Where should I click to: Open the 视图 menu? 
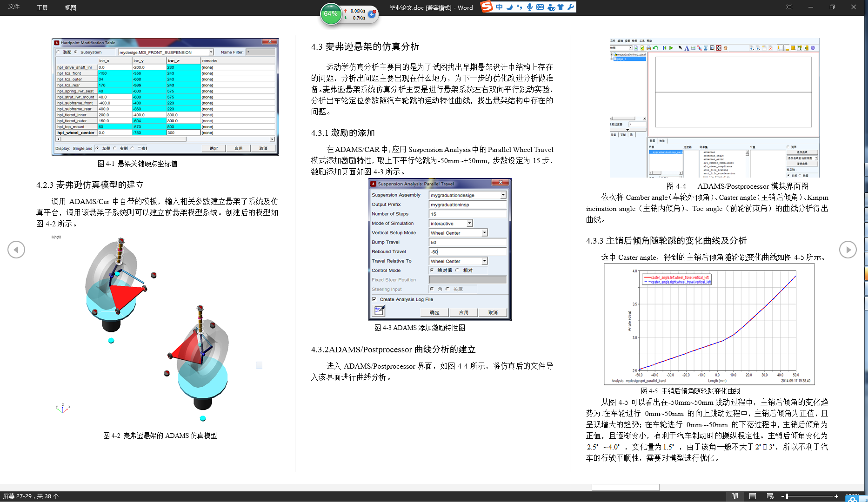(71, 7)
